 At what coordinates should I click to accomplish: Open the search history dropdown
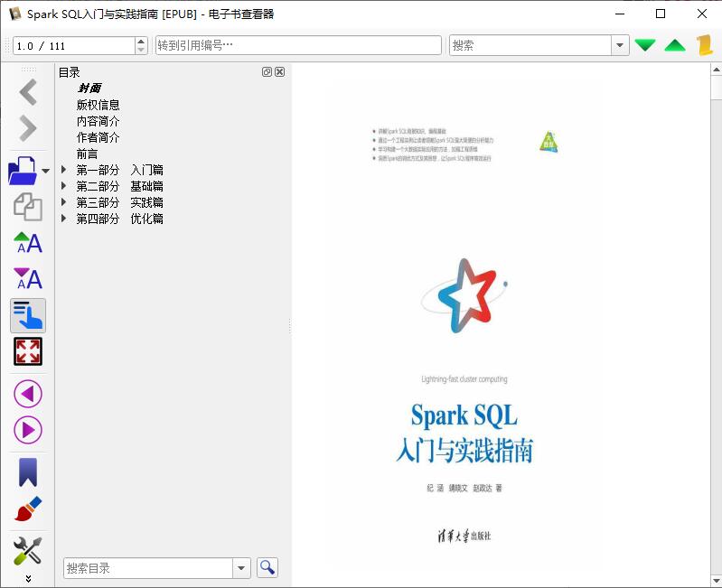[x=620, y=45]
